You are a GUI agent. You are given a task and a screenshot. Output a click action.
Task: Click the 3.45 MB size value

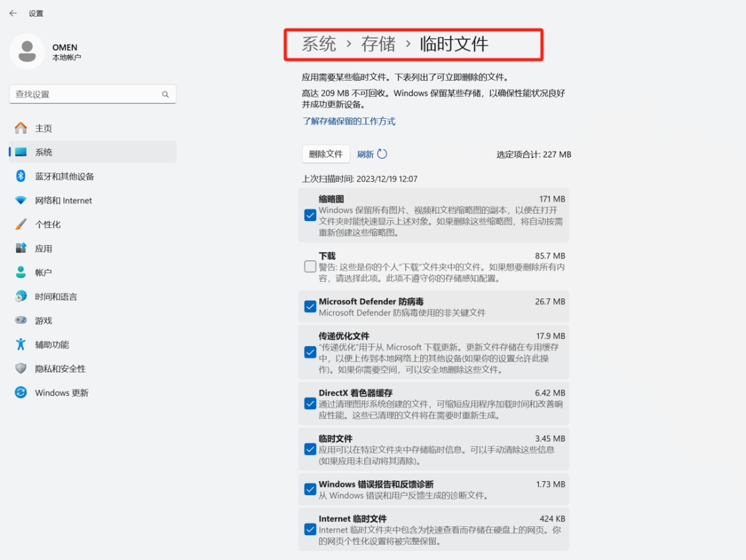pyautogui.click(x=550, y=438)
